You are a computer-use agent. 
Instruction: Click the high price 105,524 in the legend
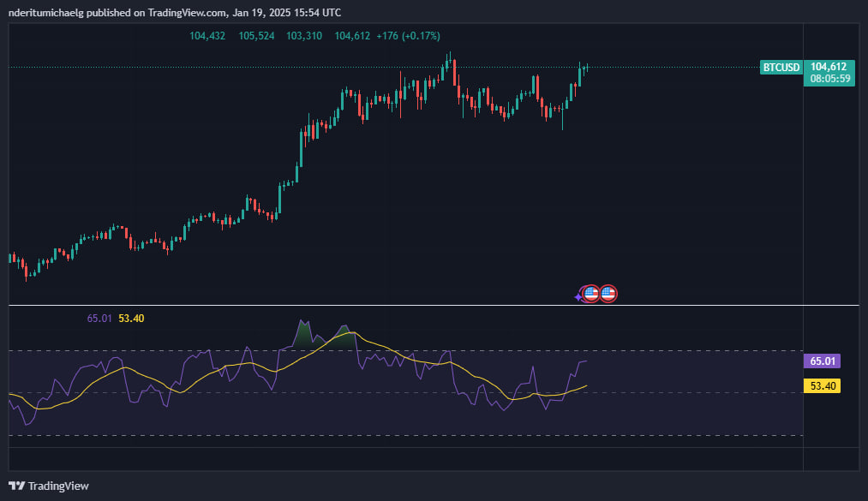(256, 36)
